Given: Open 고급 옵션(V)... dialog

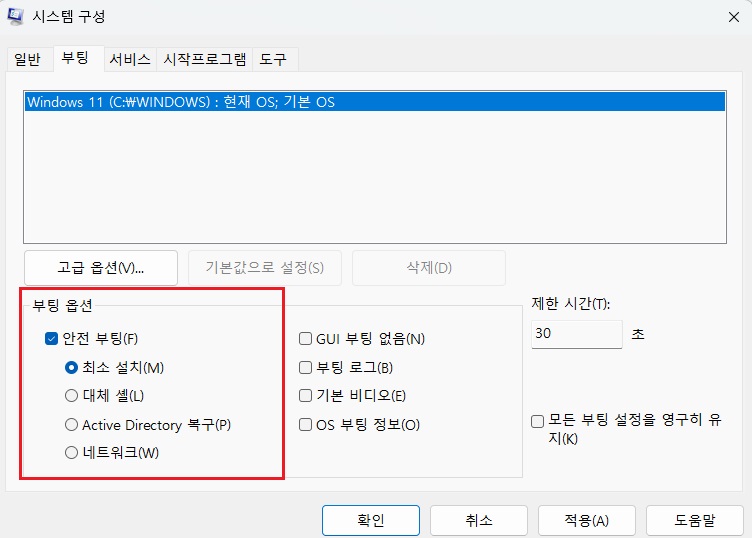Looking at the screenshot, I should click(x=101, y=268).
